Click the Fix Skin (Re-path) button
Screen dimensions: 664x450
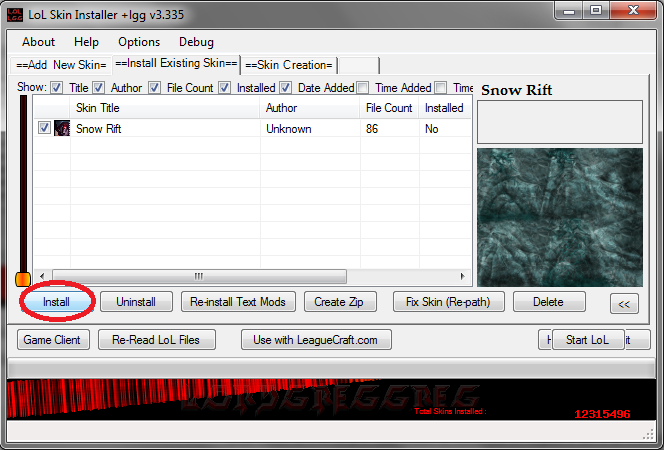(448, 302)
